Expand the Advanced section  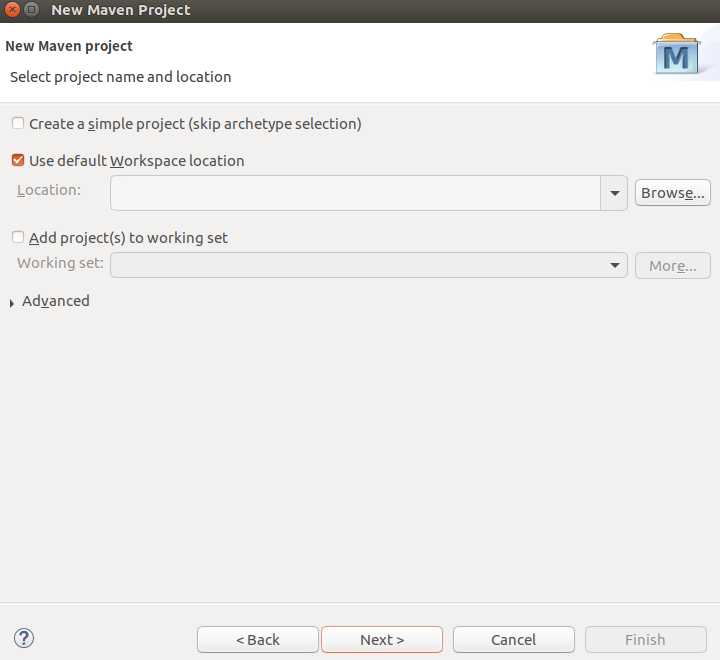point(12,303)
